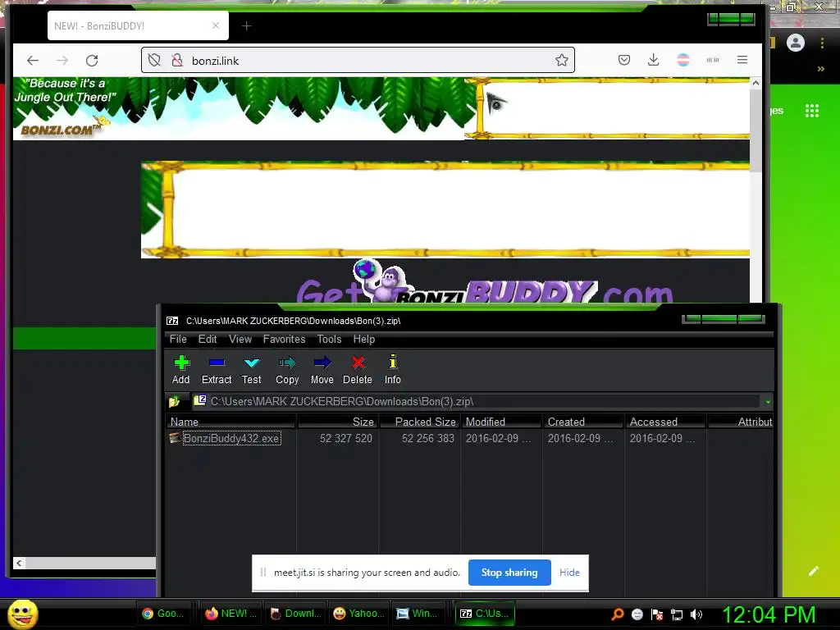Click the Copy toolbar icon in 7-Zip
The image size is (840, 630).
[287, 370]
